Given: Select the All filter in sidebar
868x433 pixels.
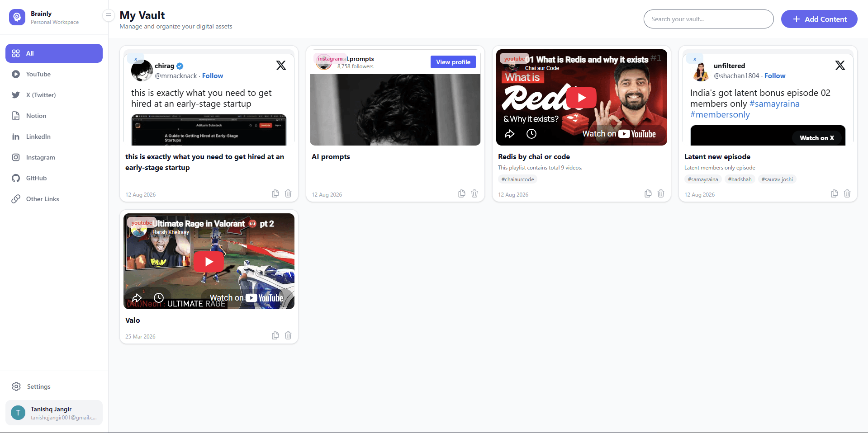Looking at the screenshot, I should (54, 53).
